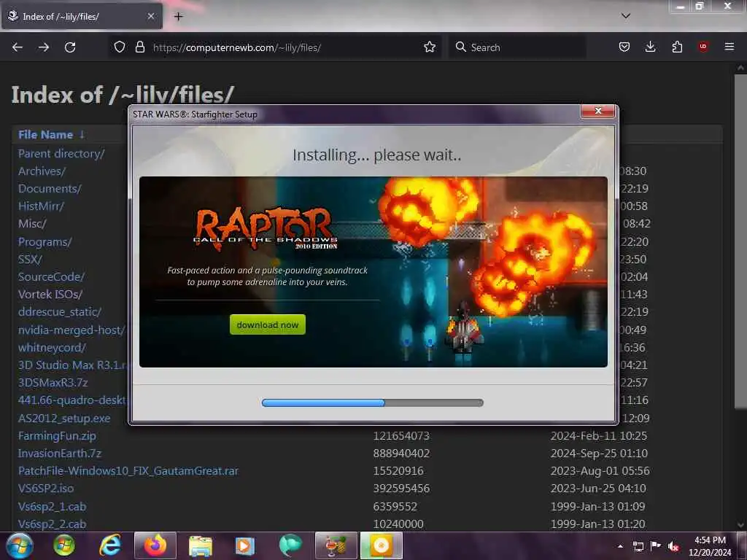Download AS2012_setup.exe file
The width and height of the screenshot is (747, 560).
pyautogui.click(x=64, y=418)
